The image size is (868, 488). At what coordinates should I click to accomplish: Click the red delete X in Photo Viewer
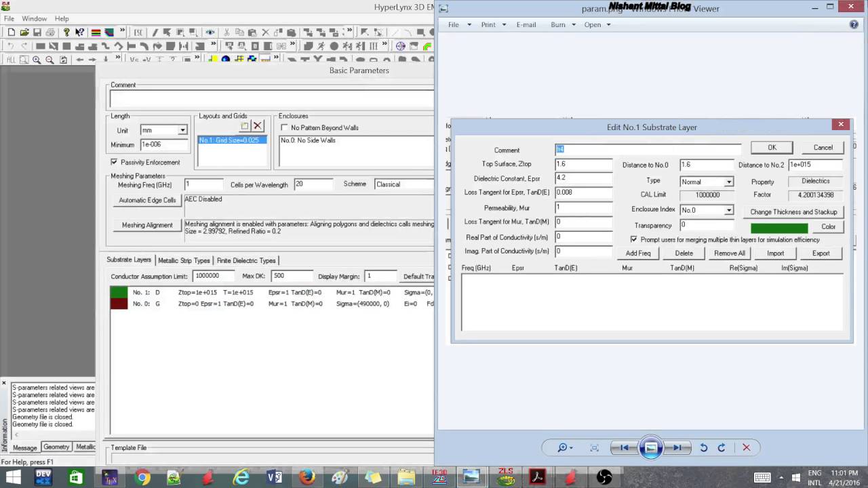click(746, 447)
